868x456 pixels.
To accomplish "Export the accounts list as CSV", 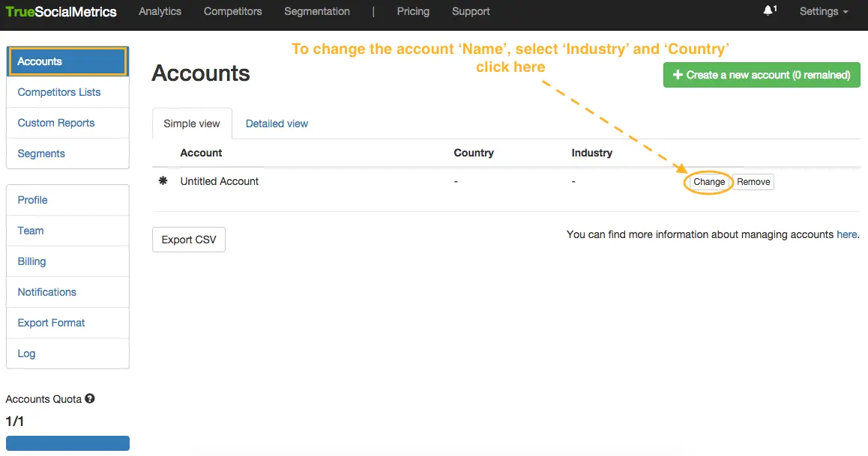I will [x=189, y=240].
